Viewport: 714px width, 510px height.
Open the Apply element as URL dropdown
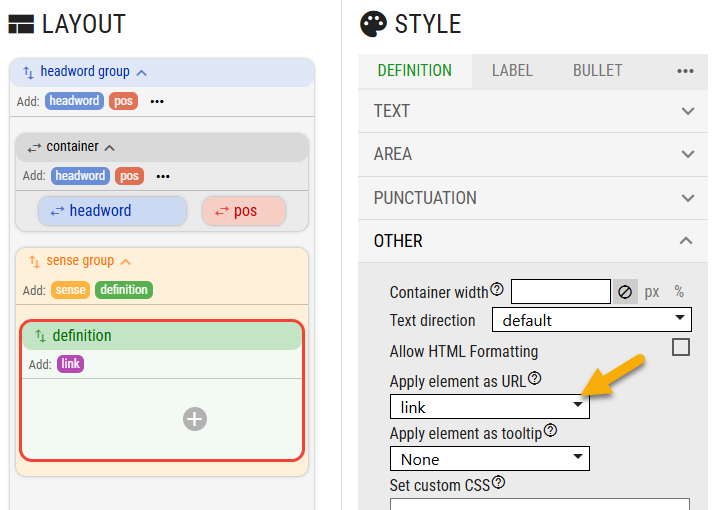pyautogui.click(x=490, y=407)
